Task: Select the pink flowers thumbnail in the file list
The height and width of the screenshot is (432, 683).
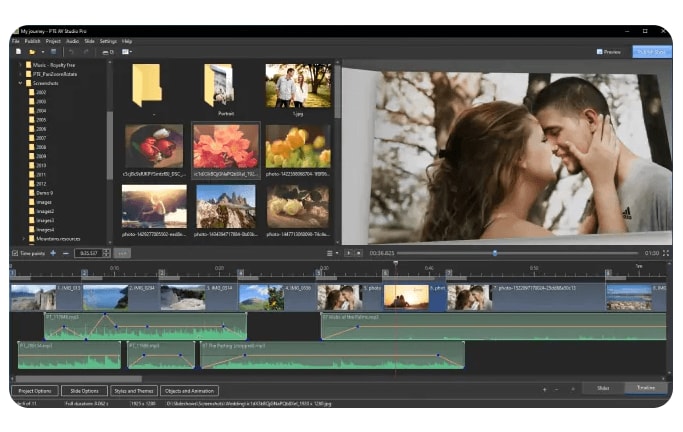Action: [x=225, y=146]
